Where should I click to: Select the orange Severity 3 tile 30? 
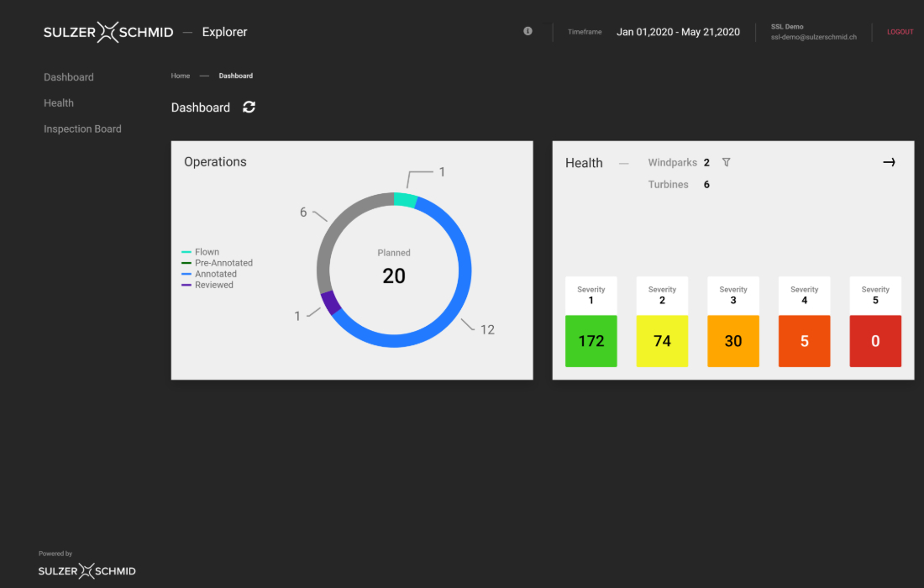pyautogui.click(x=733, y=341)
